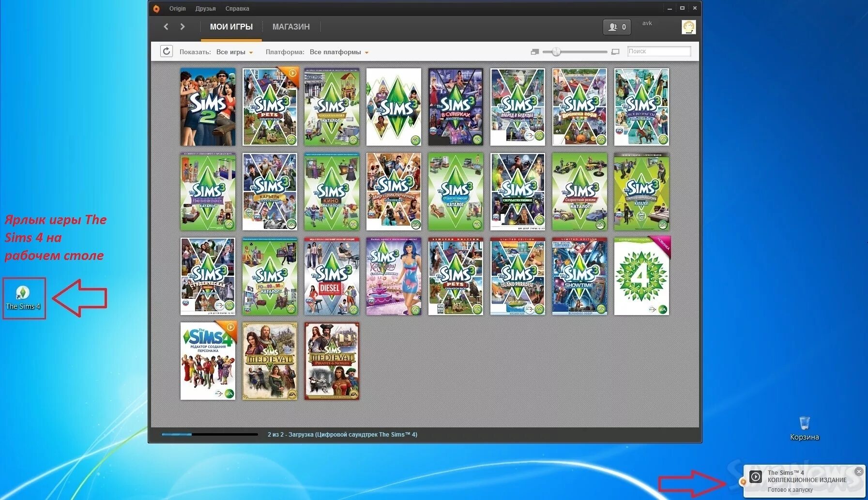Screen dimensions: 868x500
Task: Select Sims 3 Мир Приключений cover
Action: 394,192
